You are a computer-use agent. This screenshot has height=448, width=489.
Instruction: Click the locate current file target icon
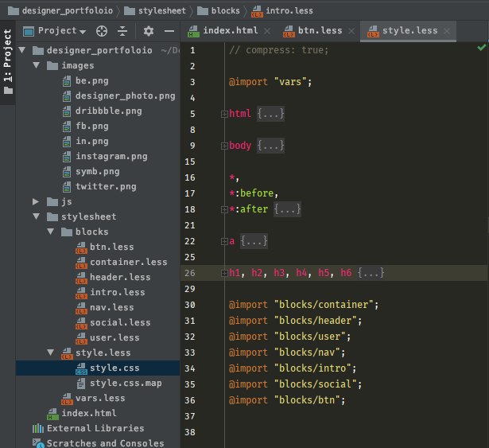pos(102,31)
